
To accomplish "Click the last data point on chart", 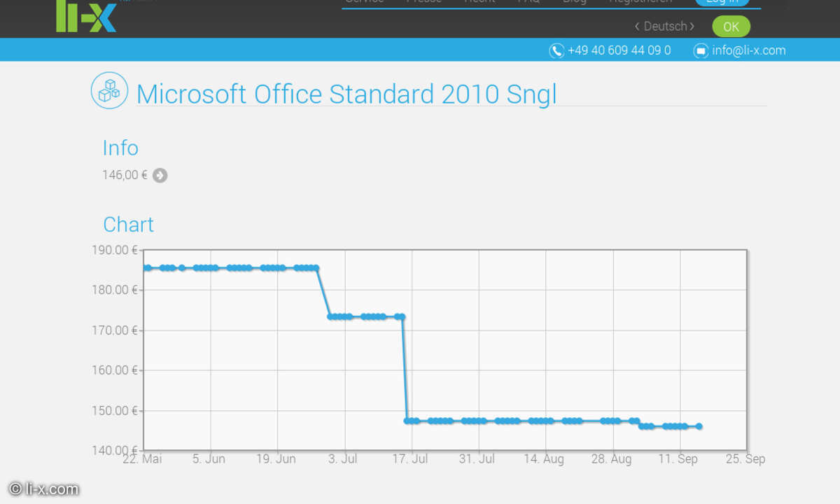I will click(x=699, y=426).
